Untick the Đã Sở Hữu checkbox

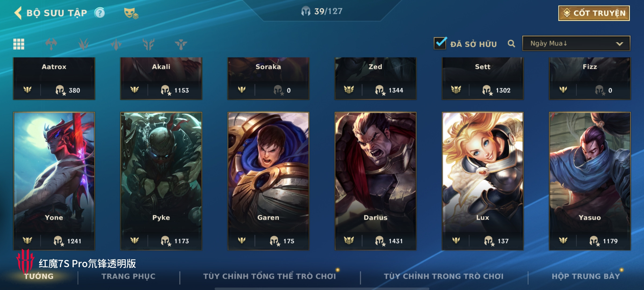tap(440, 43)
